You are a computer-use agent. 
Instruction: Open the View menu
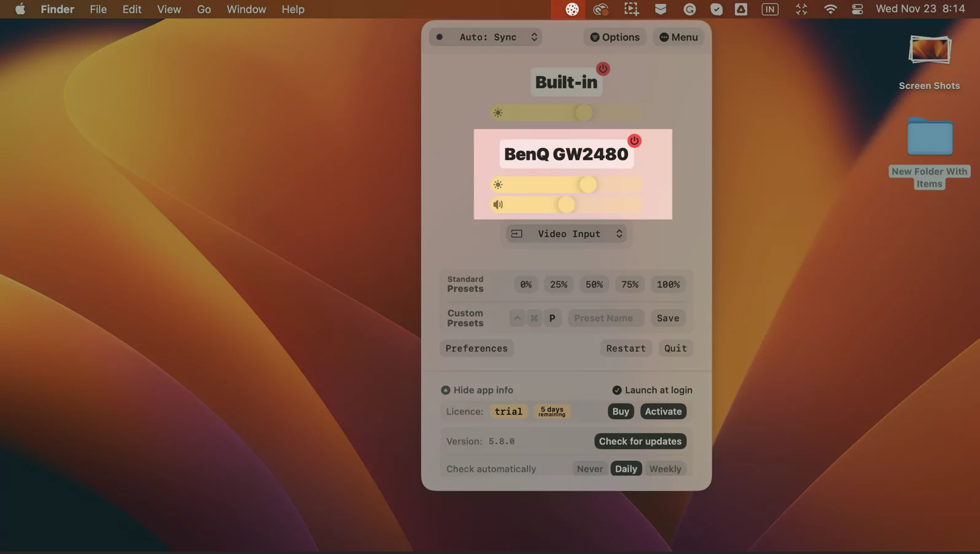169,9
